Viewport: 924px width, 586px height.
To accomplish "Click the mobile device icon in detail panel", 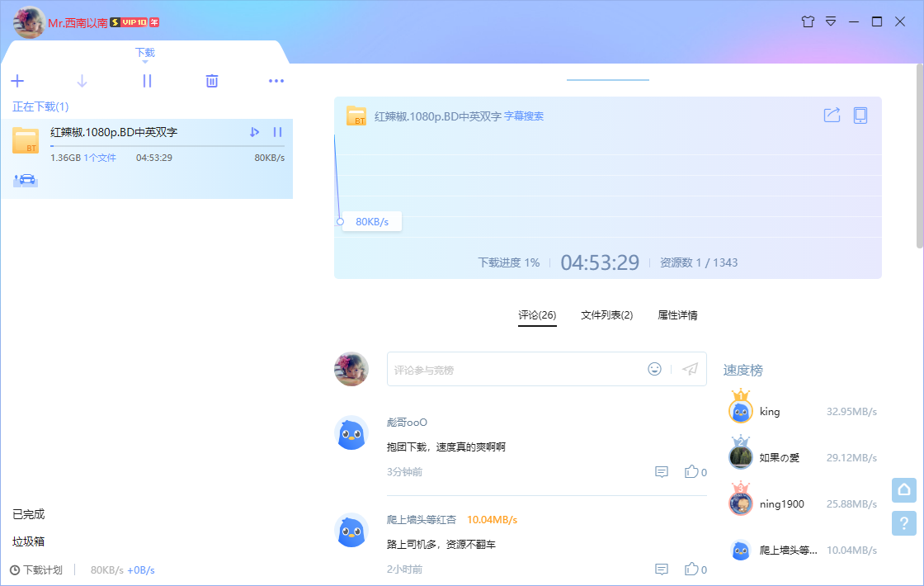I will click(x=860, y=115).
